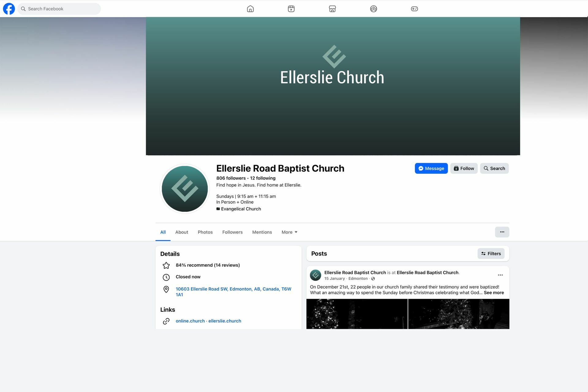The height and width of the screenshot is (392, 588).
Task: Open the Groups icon in top navigation
Action: (373, 9)
